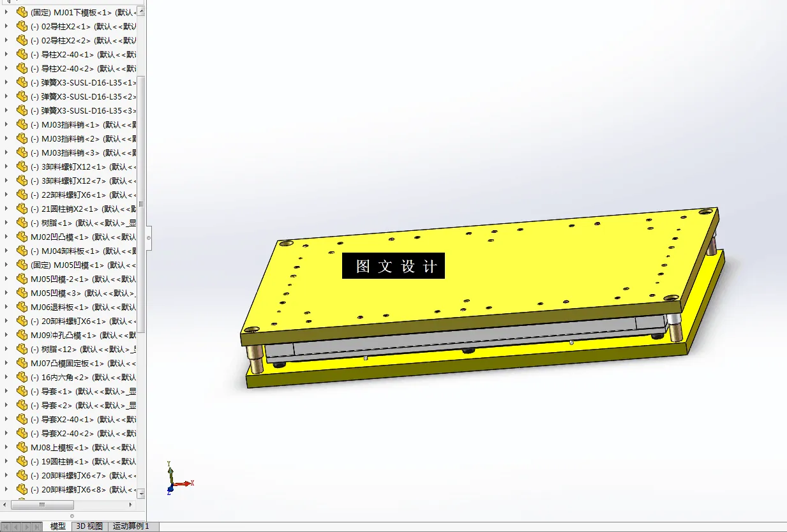Click the part icon for MJ05凹模-2<1>
The height and width of the screenshot is (532, 787).
click(x=22, y=279)
